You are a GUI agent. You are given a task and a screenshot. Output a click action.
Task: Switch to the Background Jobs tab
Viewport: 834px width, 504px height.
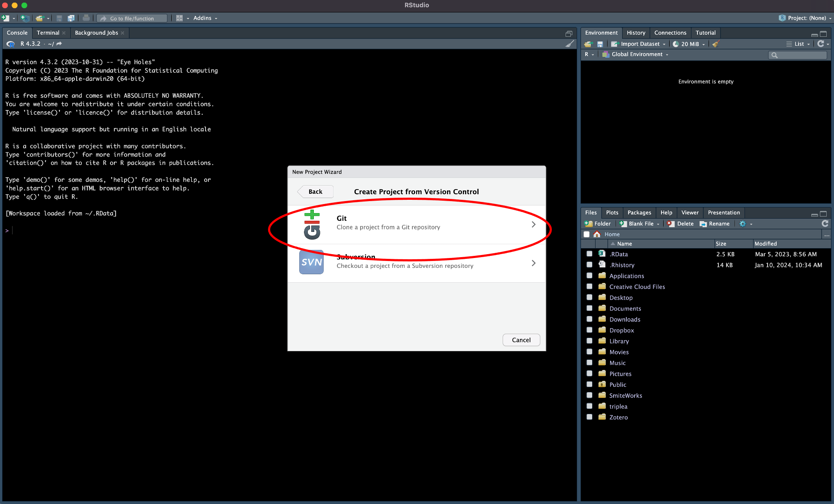(x=96, y=33)
